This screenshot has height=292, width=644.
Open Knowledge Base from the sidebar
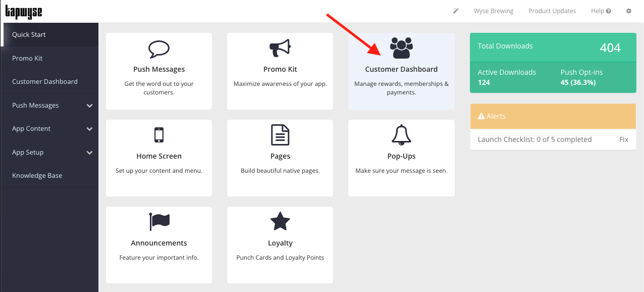[37, 175]
